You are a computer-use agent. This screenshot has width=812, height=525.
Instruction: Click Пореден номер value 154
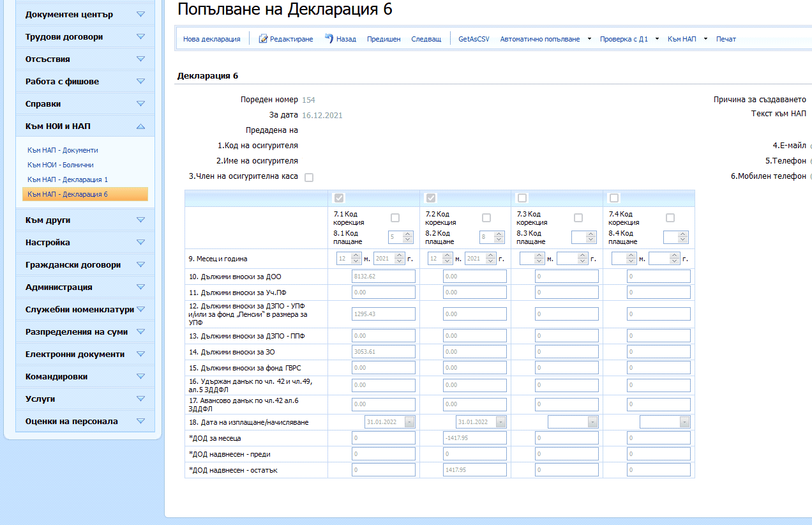coord(308,100)
